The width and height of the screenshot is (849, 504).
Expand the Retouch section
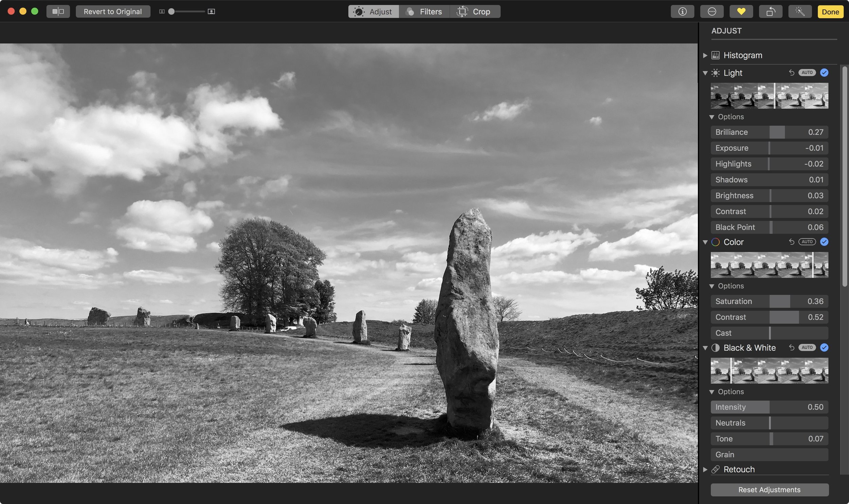[x=705, y=469]
